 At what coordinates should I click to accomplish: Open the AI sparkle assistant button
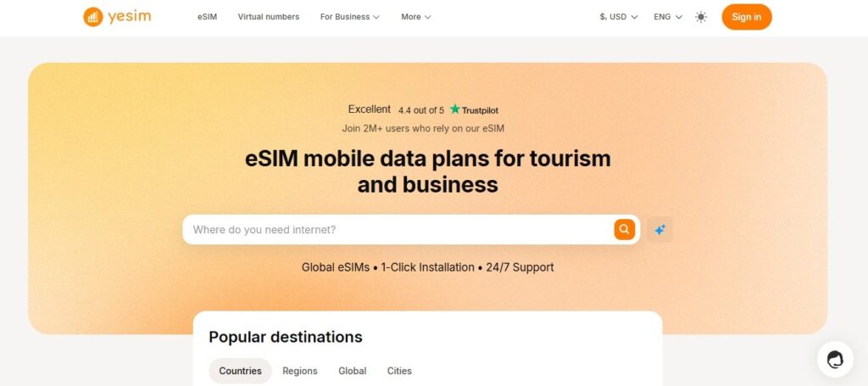659,229
